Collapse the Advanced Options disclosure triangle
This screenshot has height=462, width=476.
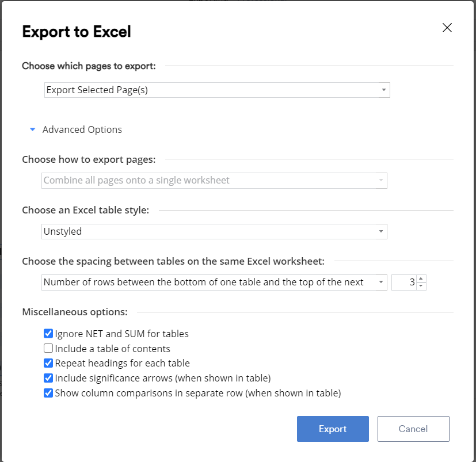[x=32, y=129]
